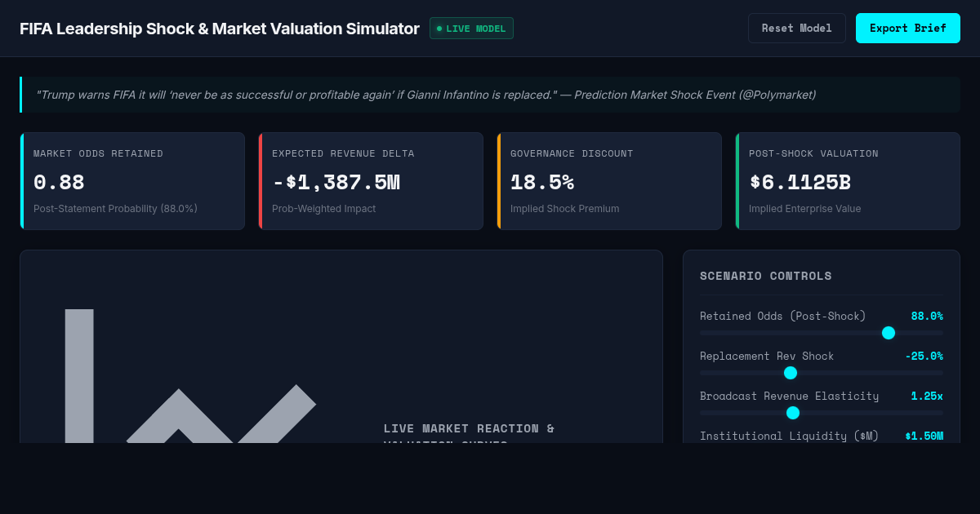Select the Market Odds Retained card

tap(132, 181)
